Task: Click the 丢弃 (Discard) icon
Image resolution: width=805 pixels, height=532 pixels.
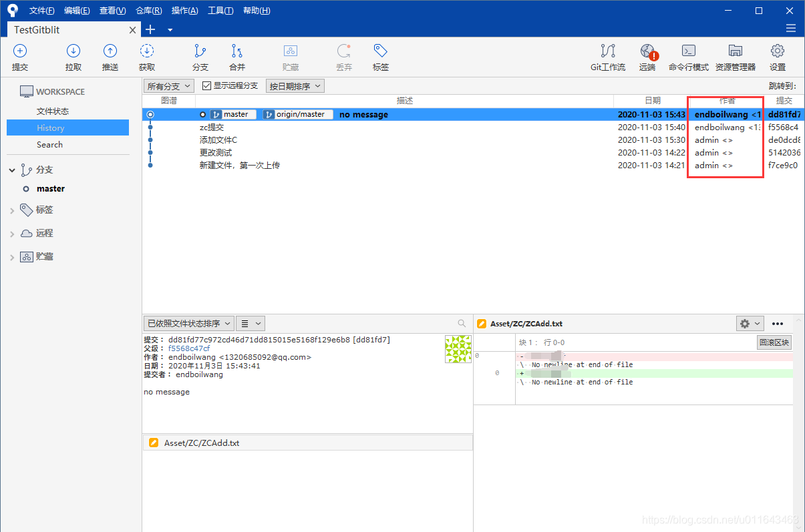Action: coord(343,57)
